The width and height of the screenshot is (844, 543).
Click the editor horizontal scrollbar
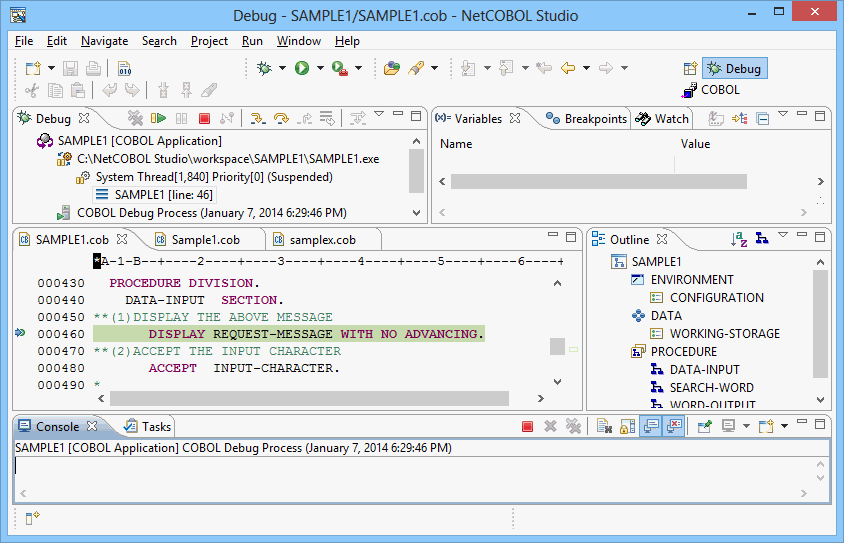pos(309,399)
